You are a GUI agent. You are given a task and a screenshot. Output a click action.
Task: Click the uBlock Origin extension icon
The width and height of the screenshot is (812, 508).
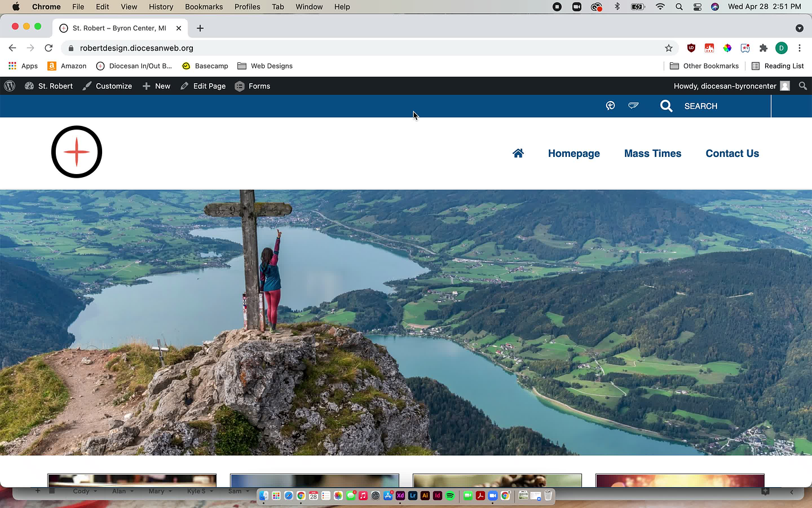click(x=691, y=48)
